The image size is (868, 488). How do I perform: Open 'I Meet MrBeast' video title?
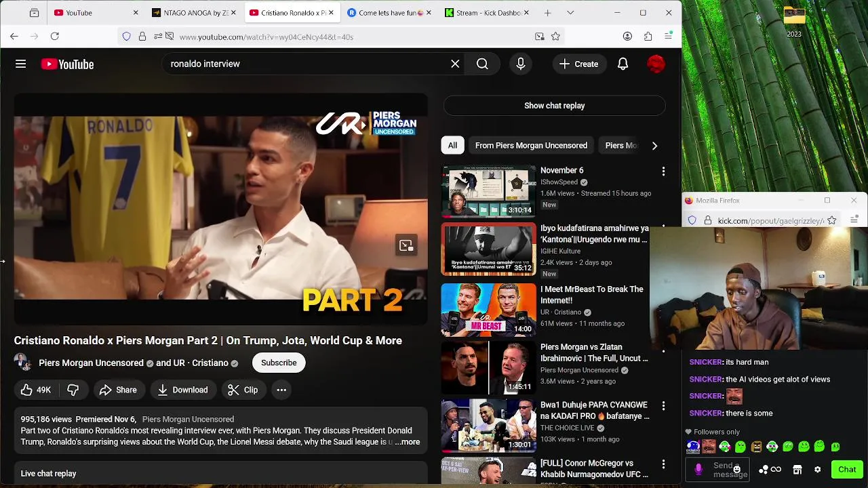click(x=592, y=295)
